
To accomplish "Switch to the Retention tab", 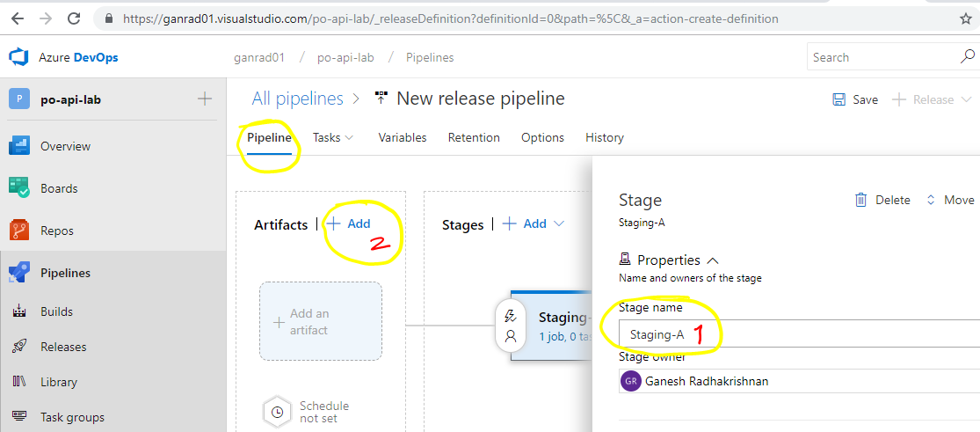I will [x=474, y=138].
